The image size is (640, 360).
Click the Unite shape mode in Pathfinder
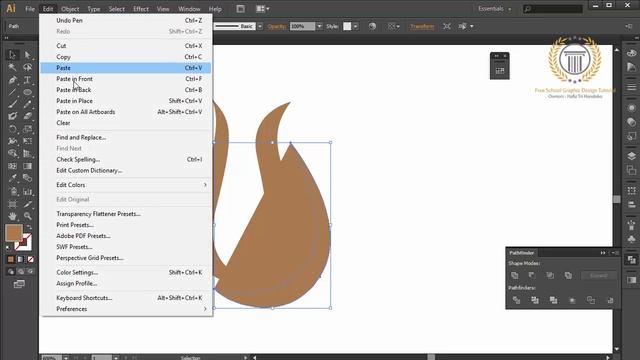515,276
